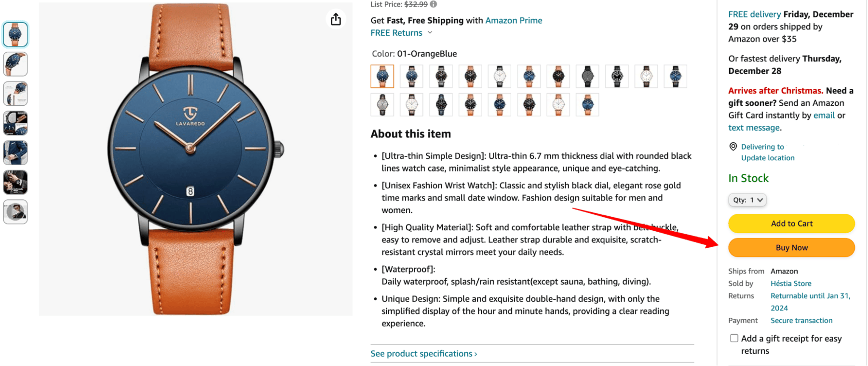Screen dimensions: 868x366
Task: Expand the FREE Returns details
Action: click(x=429, y=32)
